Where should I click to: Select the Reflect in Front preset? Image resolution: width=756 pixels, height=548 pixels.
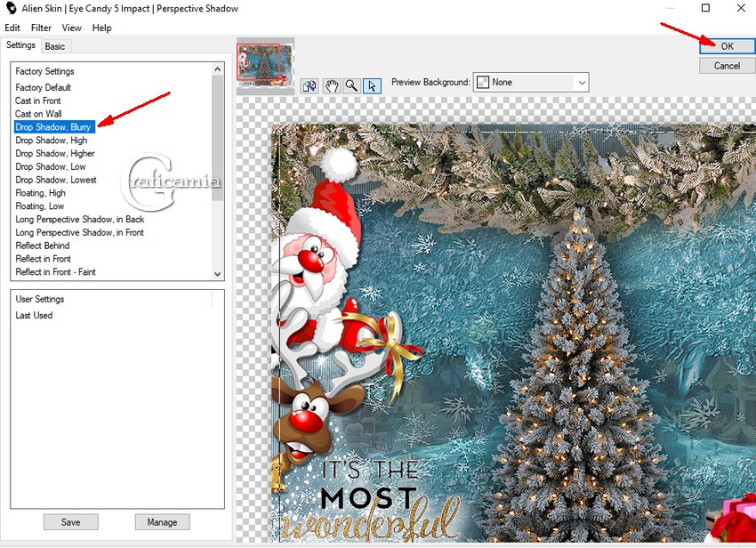(x=43, y=259)
